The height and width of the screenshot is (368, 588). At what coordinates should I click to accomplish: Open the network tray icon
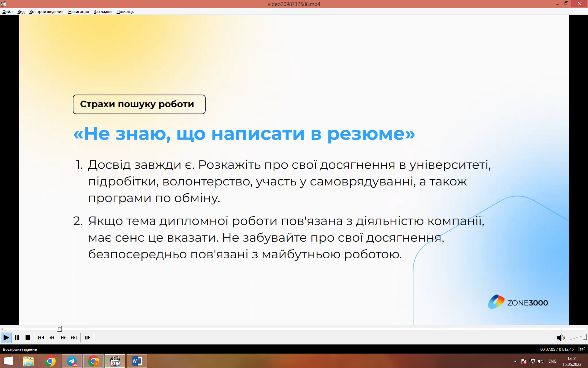pos(532,361)
